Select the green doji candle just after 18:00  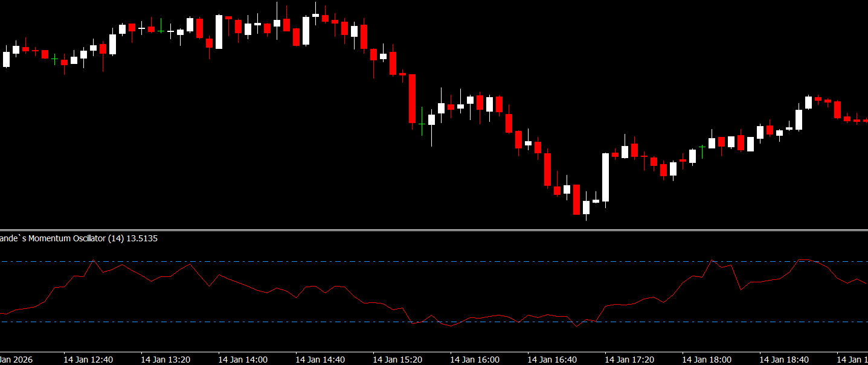click(x=702, y=147)
